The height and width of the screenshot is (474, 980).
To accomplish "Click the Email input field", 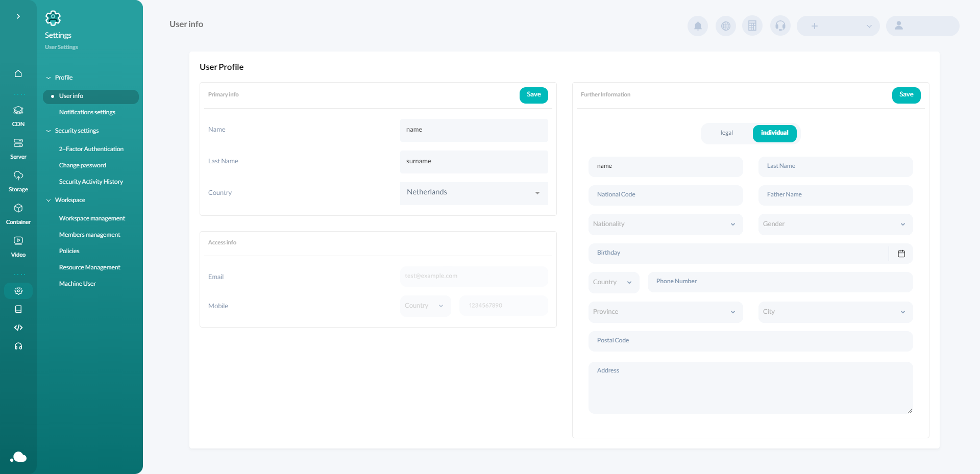I will click(x=474, y=277).
